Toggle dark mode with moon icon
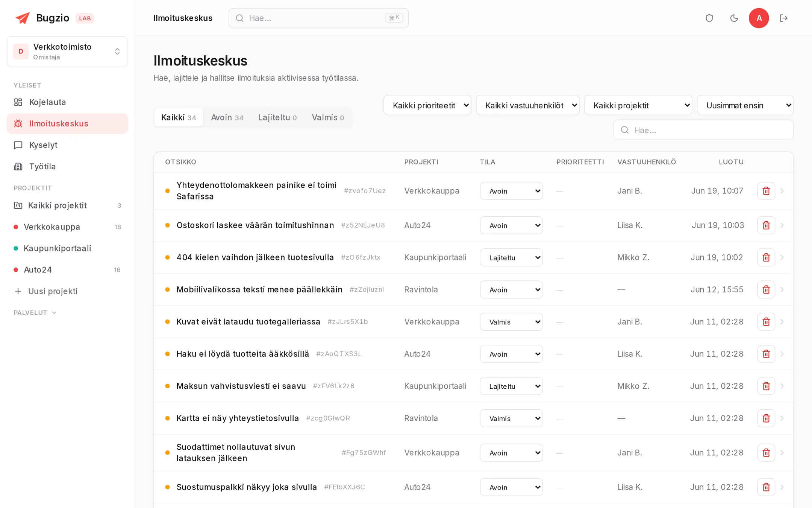The height and width of the screenshot is (508, 812). click(734, 18)
